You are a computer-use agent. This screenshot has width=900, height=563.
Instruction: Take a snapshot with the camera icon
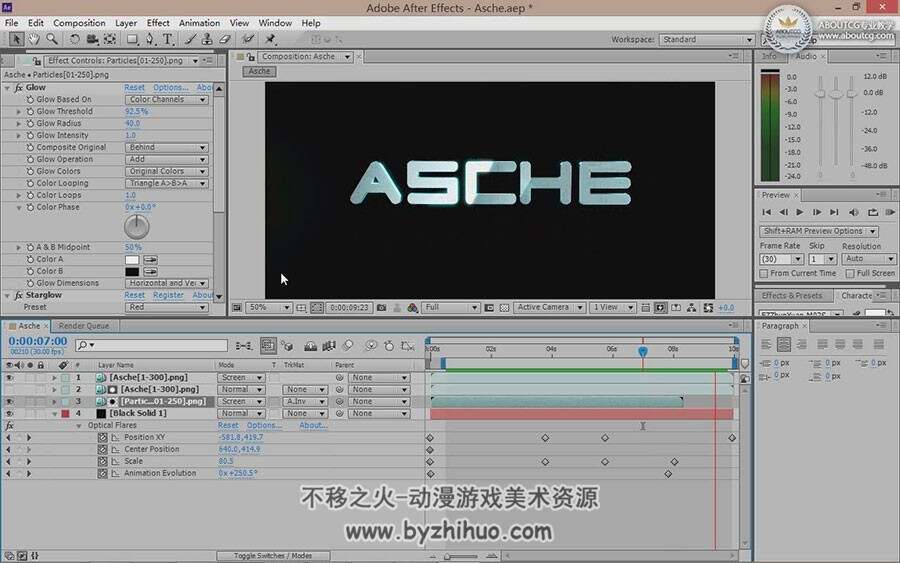click(x=381, y=308)
